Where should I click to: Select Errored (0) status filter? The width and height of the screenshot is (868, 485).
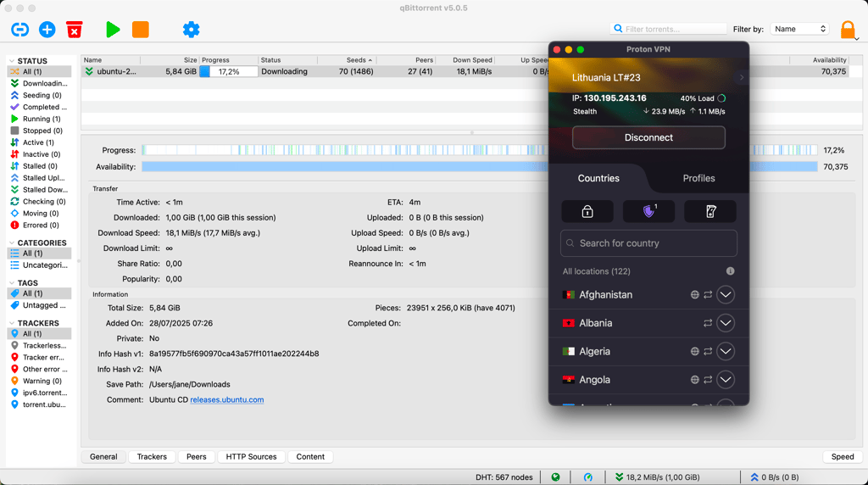click(39, 225)
